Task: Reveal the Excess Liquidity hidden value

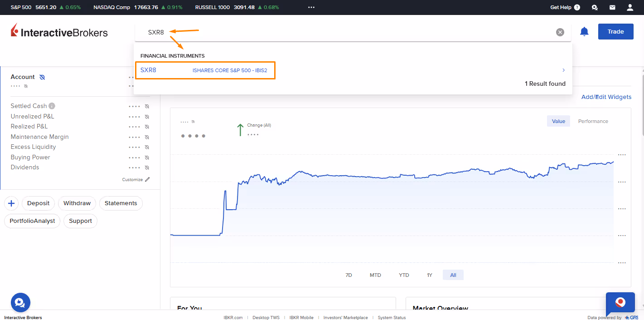Action: click(147, 147)
